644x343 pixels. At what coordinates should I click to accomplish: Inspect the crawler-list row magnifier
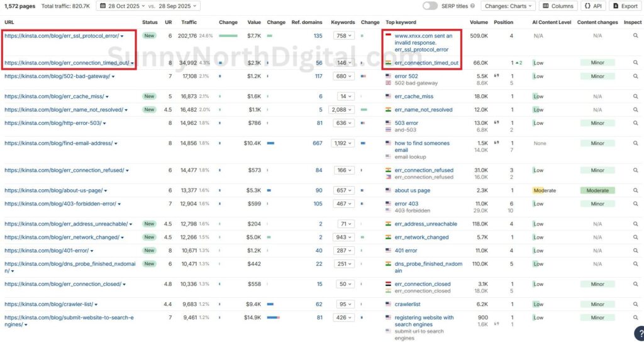635,305
